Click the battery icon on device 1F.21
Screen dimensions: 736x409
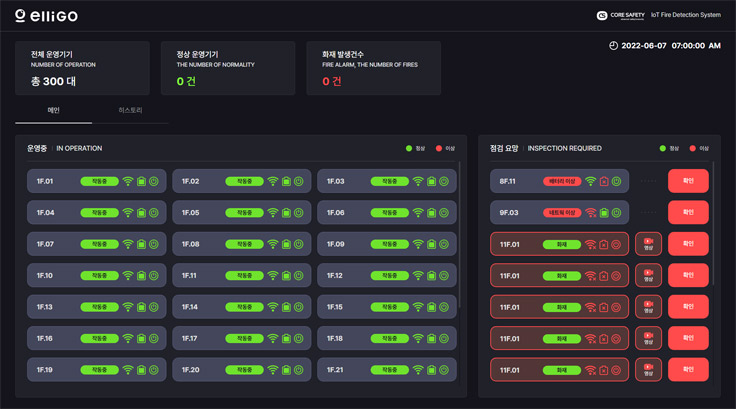click(431, 370)
